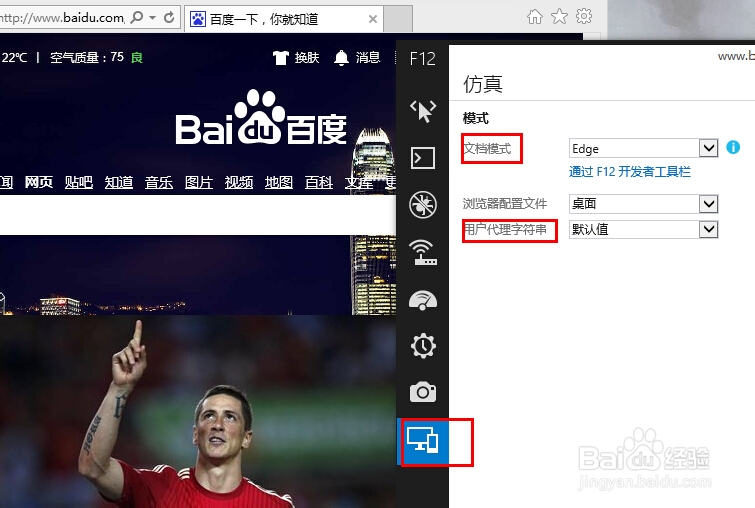This screenshot has width=755, height=508.
Task: Click the footballer photo on Baidu page
Action: (197, 412)
